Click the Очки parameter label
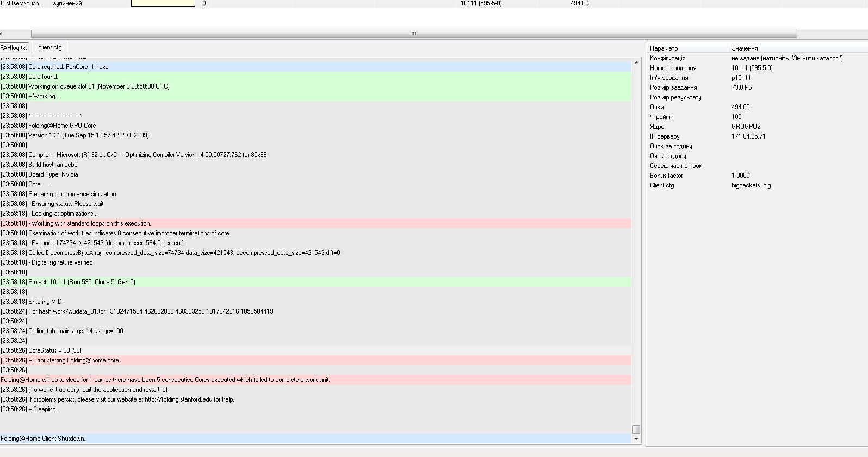 (657, 107)
